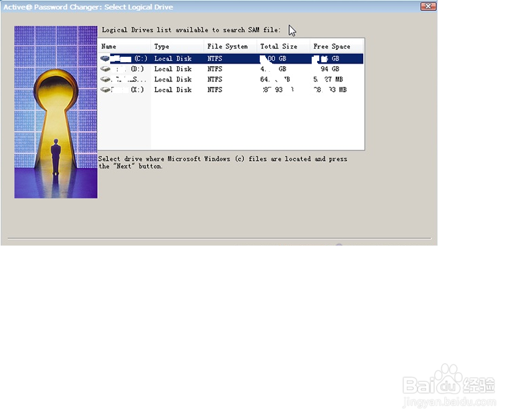The width and height of the screenshot is (525, 420).
Task: Click 'Local Disk' in the C: row
Action: pyautogui.click(x=173, y=59)
